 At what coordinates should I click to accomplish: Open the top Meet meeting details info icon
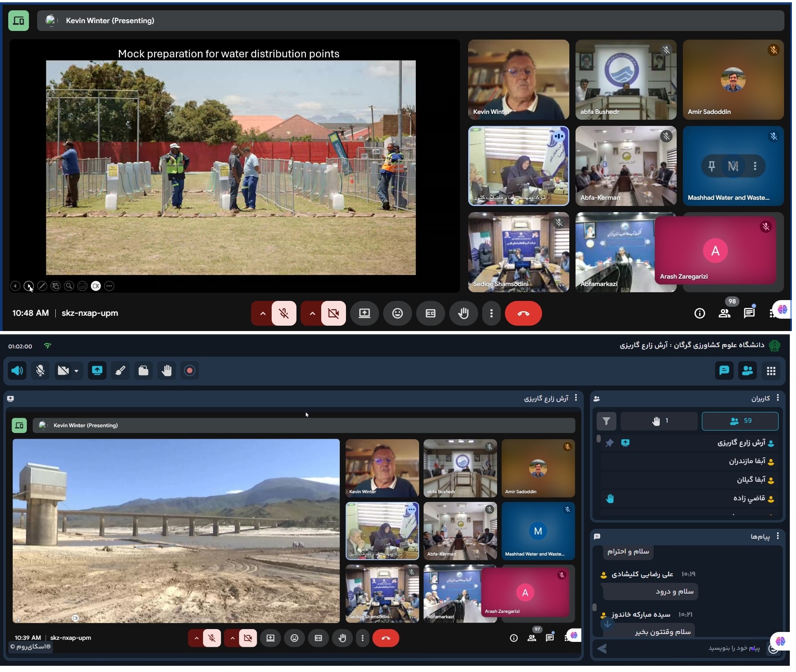[699, 313]
